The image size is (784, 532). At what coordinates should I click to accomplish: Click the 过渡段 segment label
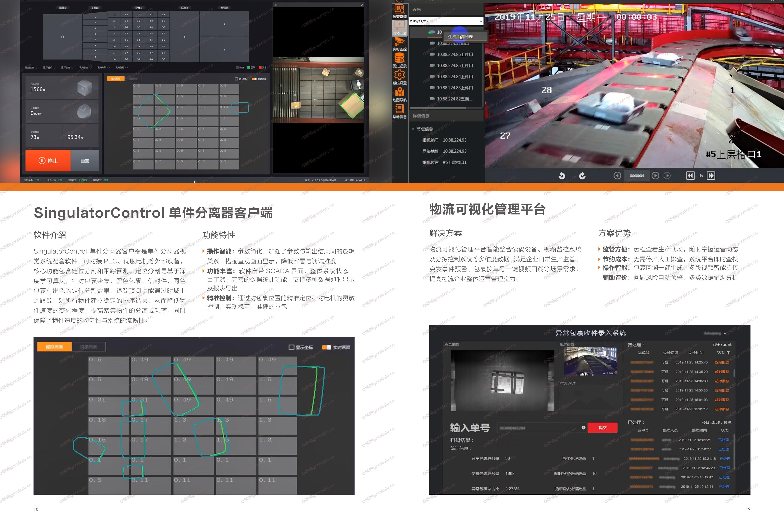(x=184, y=7)
